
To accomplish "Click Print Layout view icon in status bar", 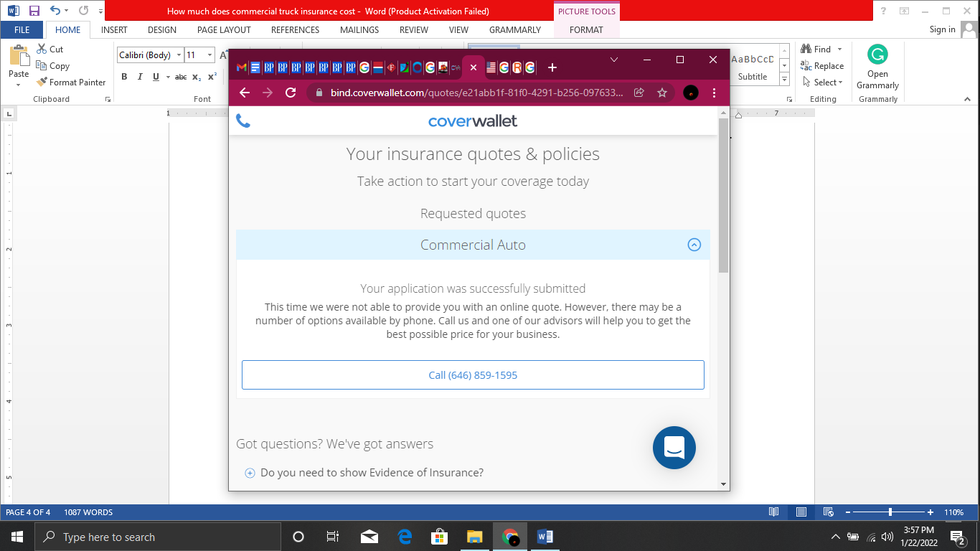I will coord(801,512).
